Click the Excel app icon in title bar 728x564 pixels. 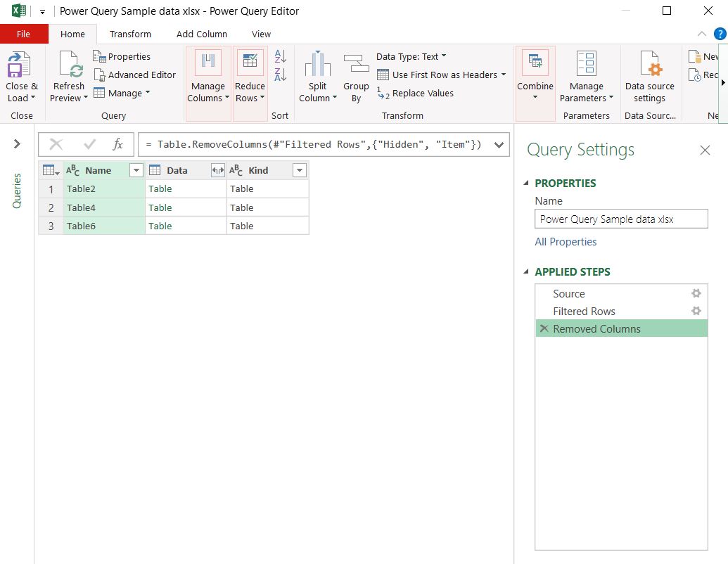tap(18, 11)
